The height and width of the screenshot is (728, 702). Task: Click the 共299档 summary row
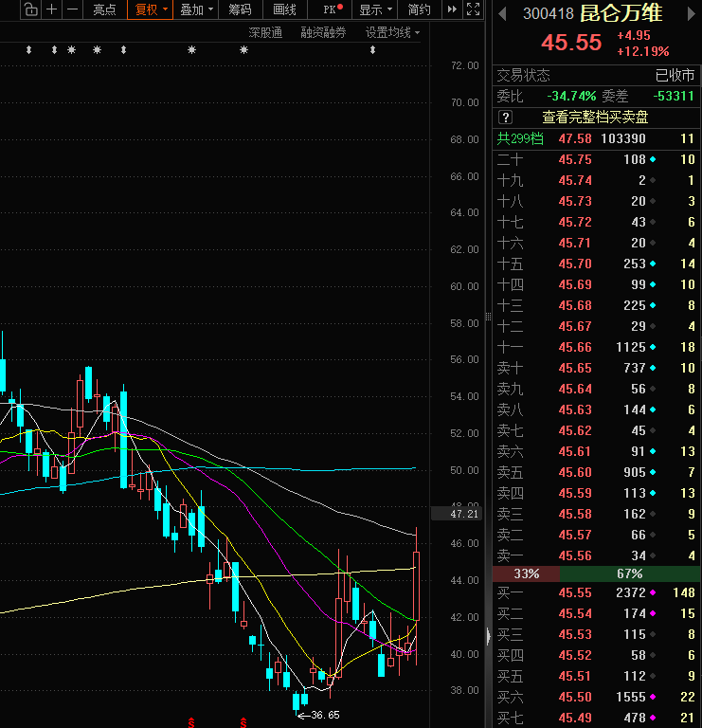[596, 138]
